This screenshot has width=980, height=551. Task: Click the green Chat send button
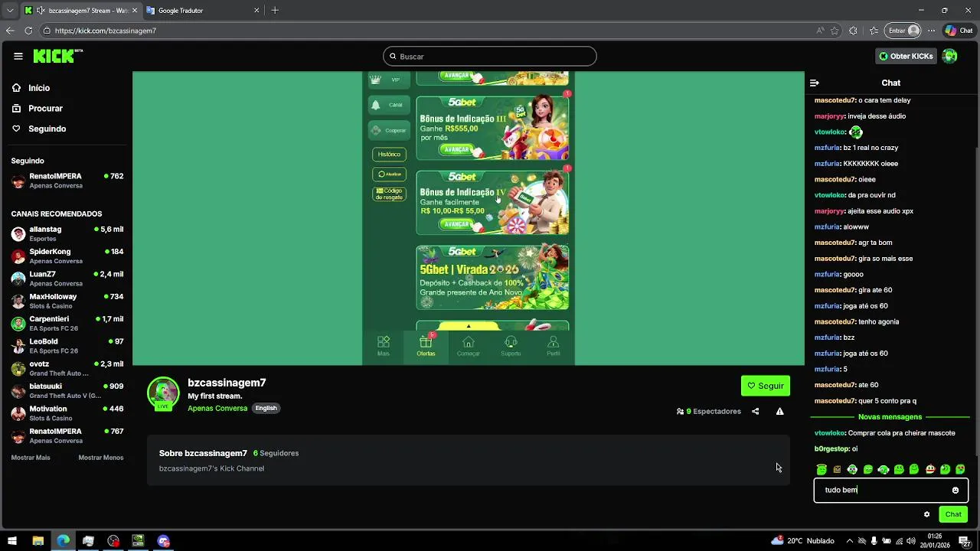click(953, 514)
